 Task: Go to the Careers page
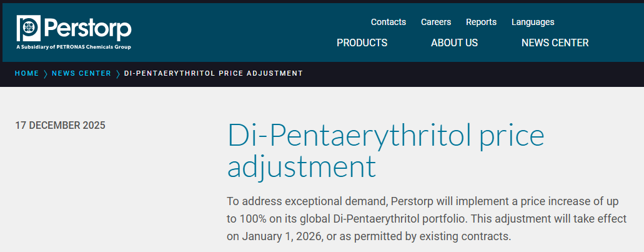(x=436, y=22)
